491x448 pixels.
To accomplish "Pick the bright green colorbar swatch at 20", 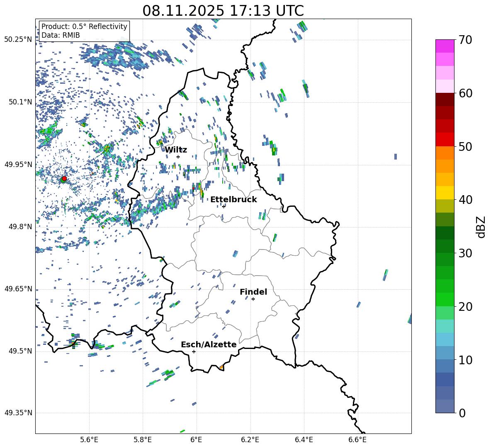I will pos(445,299).
